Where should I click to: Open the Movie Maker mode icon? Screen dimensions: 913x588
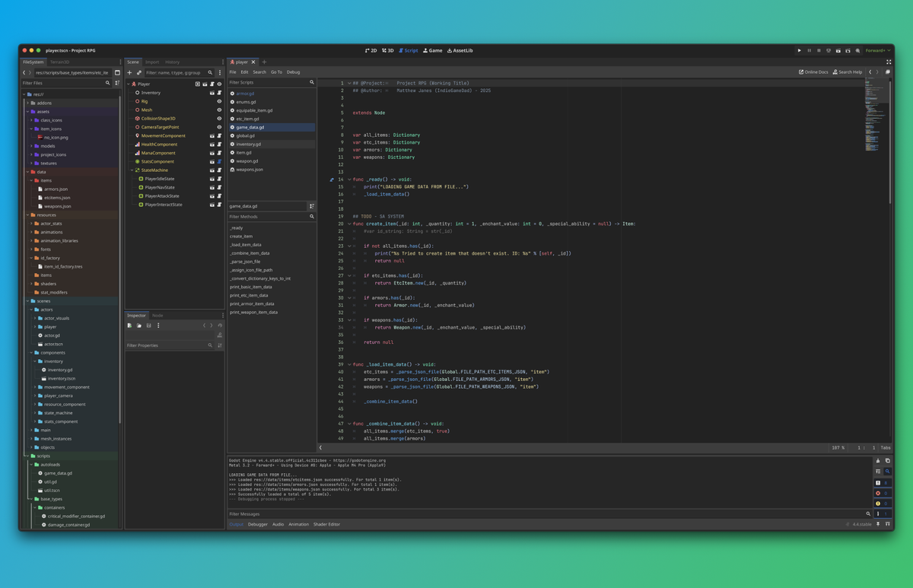click(x=857, y=51)
